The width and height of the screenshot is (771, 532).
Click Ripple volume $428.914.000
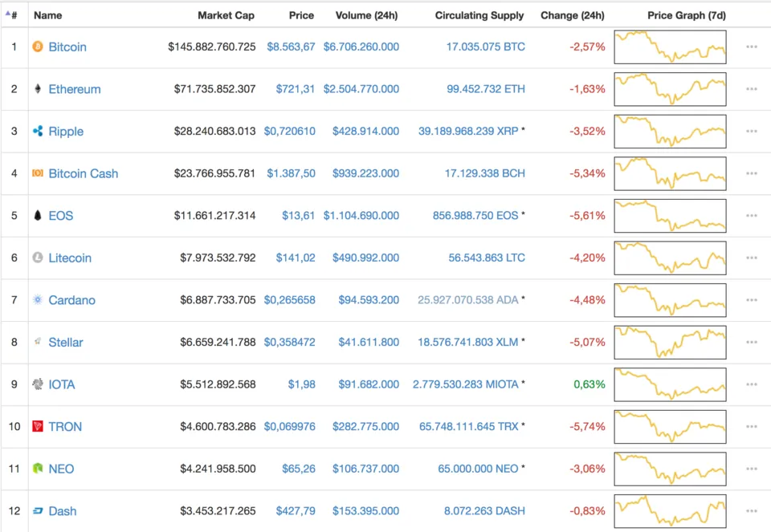365,131
